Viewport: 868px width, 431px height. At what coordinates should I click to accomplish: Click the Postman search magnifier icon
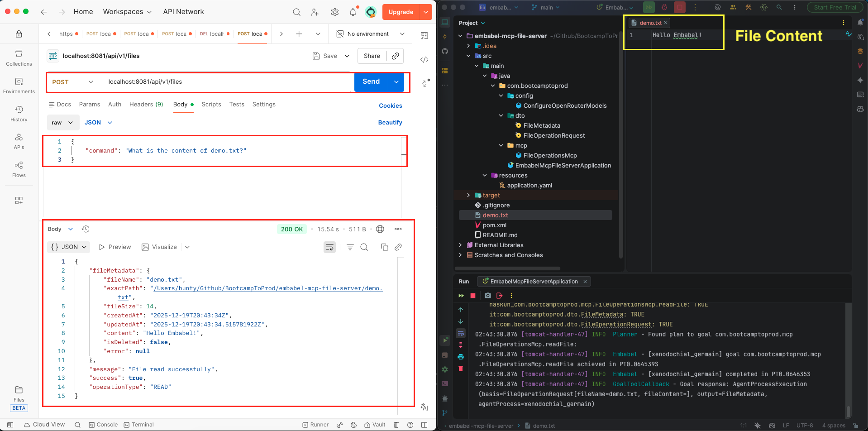(x=296, y=12)
